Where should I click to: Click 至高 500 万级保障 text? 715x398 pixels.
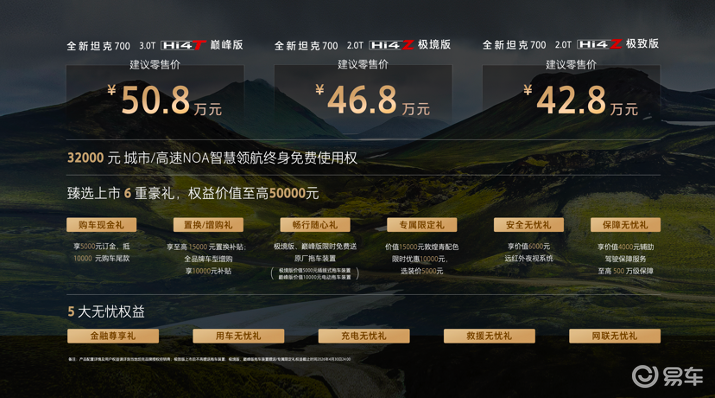point(625,270)
